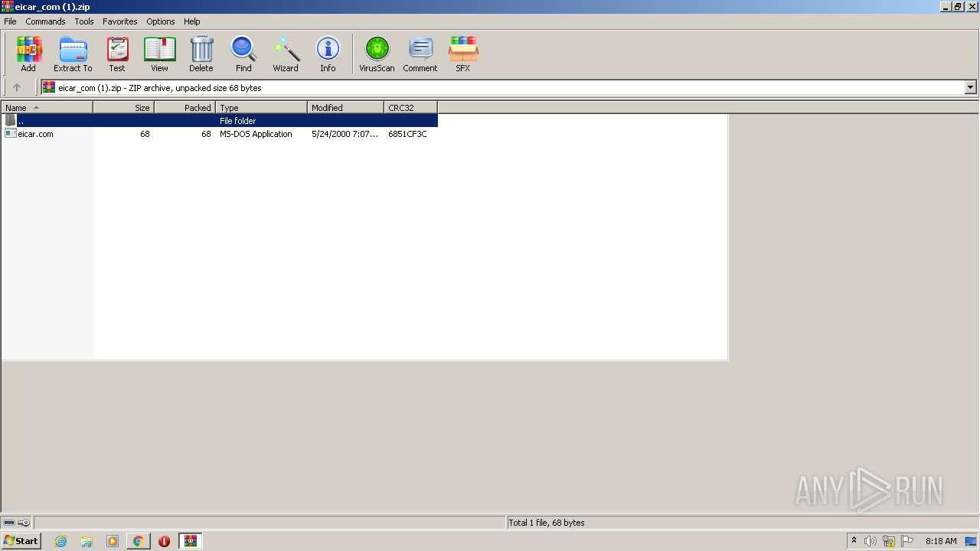Show archive Info
The width and height of the screenshot is (980, 551).
(328, 54)
